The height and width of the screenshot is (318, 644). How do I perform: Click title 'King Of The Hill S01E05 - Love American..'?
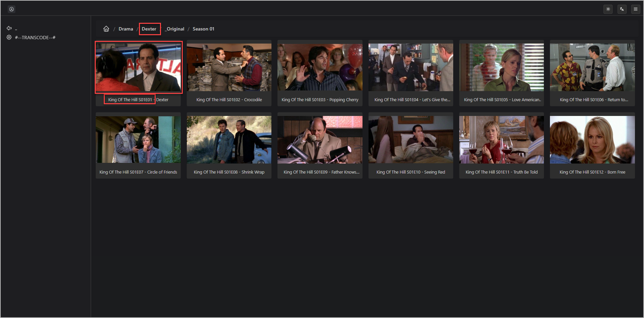click(x=502, y=100)
